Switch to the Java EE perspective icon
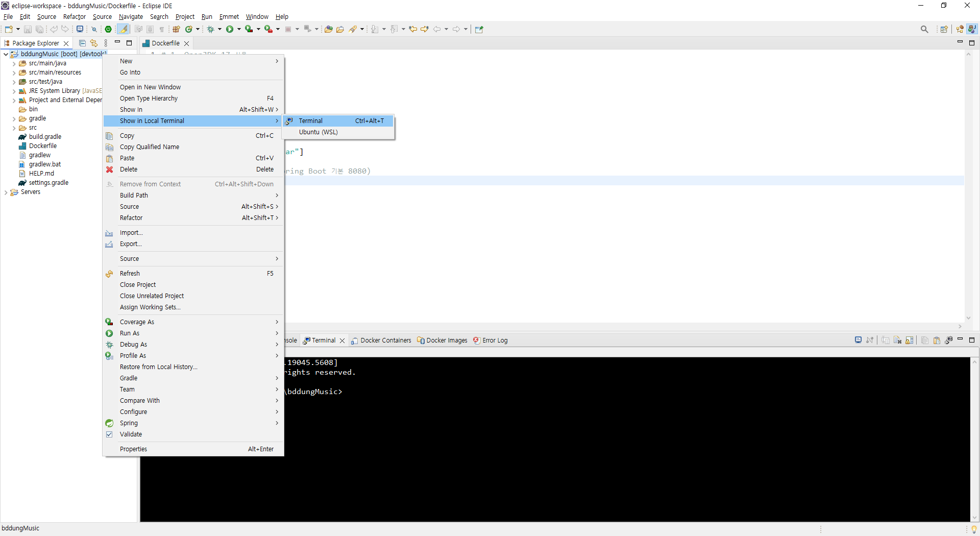 [960, 29]
